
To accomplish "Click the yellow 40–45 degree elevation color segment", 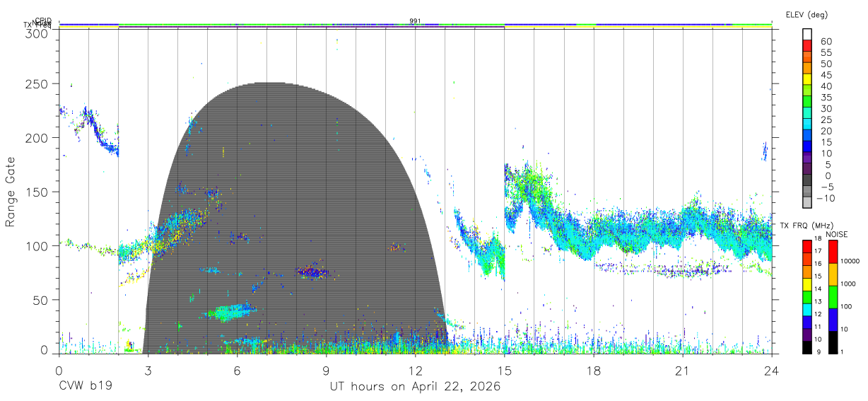I will [x=807, y=80].
